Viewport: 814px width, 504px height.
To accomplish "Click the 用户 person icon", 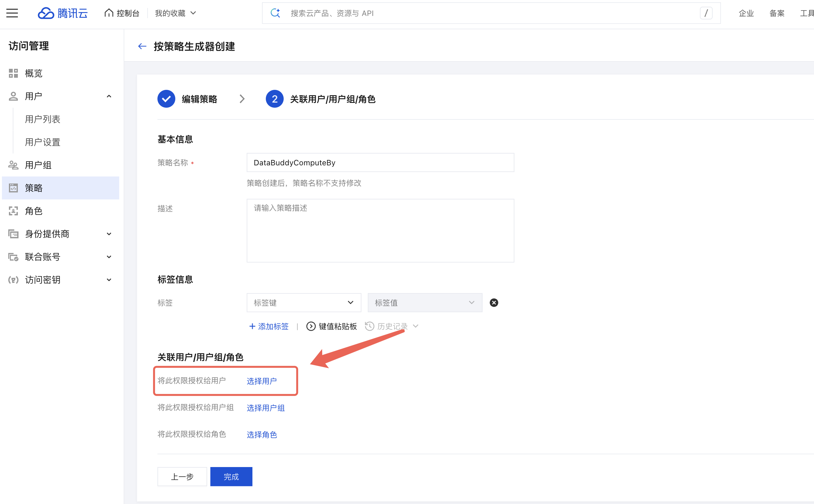I will [x=13, y=96].
